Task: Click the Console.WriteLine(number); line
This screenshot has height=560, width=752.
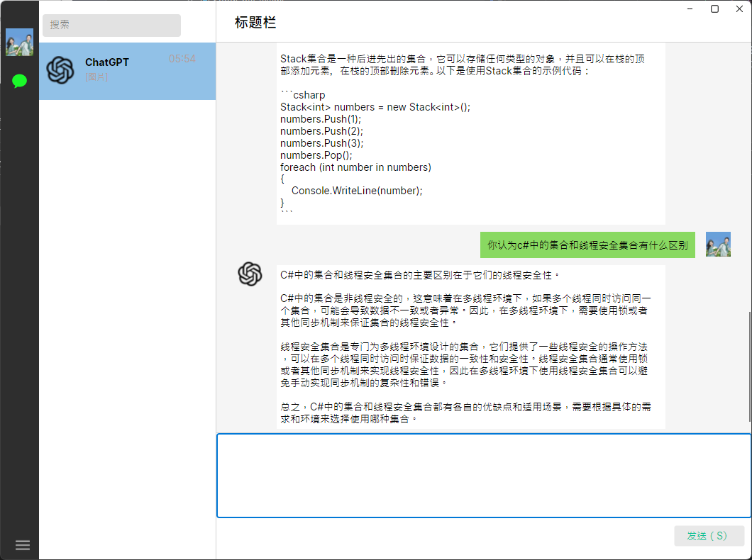Action: [357, 191]
